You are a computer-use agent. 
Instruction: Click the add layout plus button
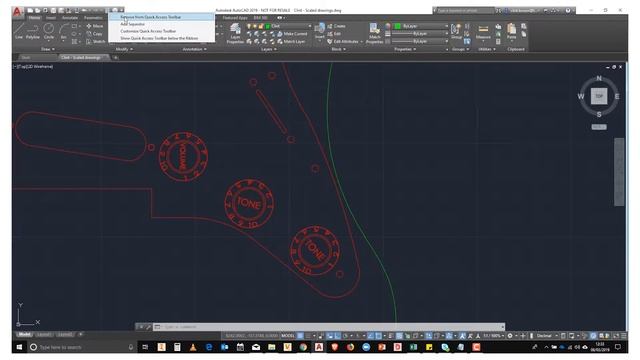click(x=81, y=335)
